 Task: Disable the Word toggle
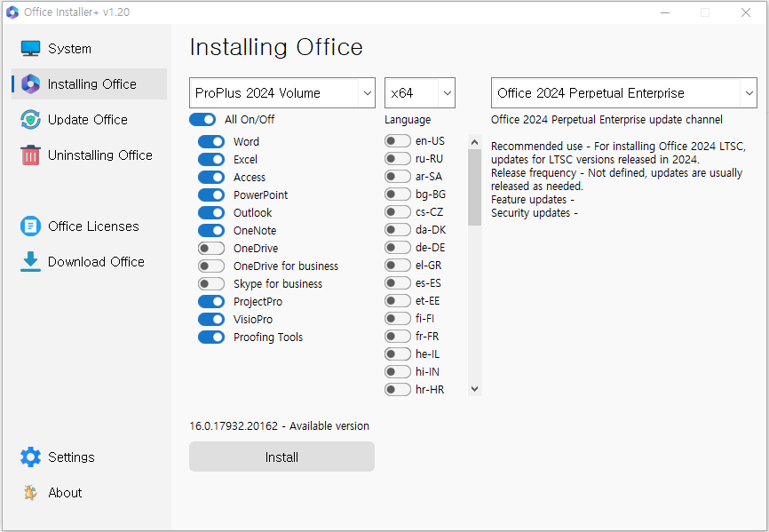211,142
